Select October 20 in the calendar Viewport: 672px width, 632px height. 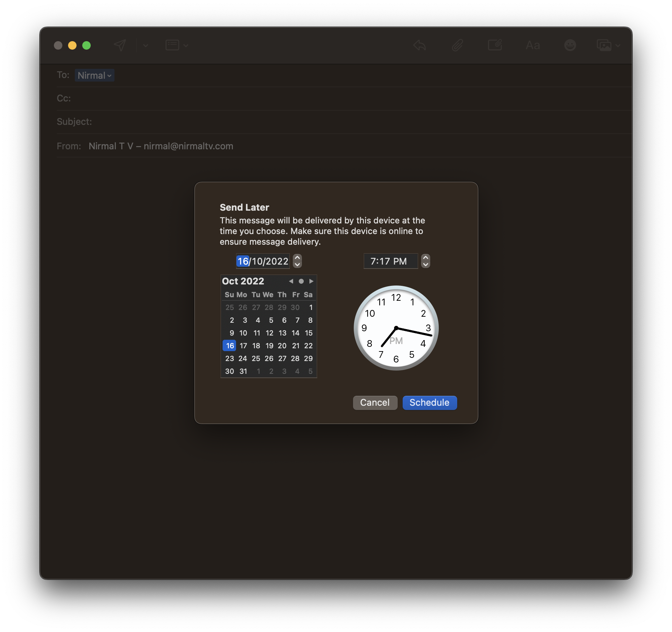click(282, 345)
